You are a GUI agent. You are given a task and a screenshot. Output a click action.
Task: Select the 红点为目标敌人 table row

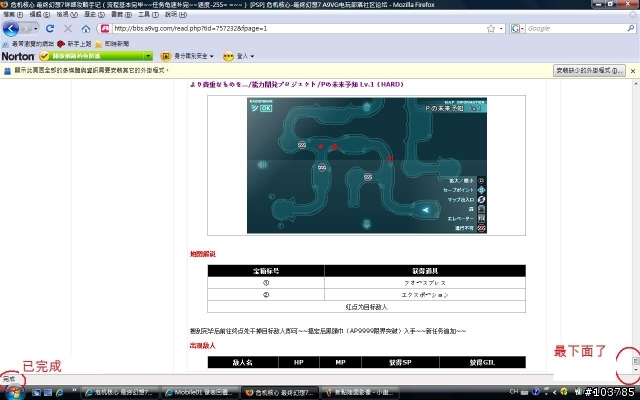pyautogui.click(x=367, y=307)
